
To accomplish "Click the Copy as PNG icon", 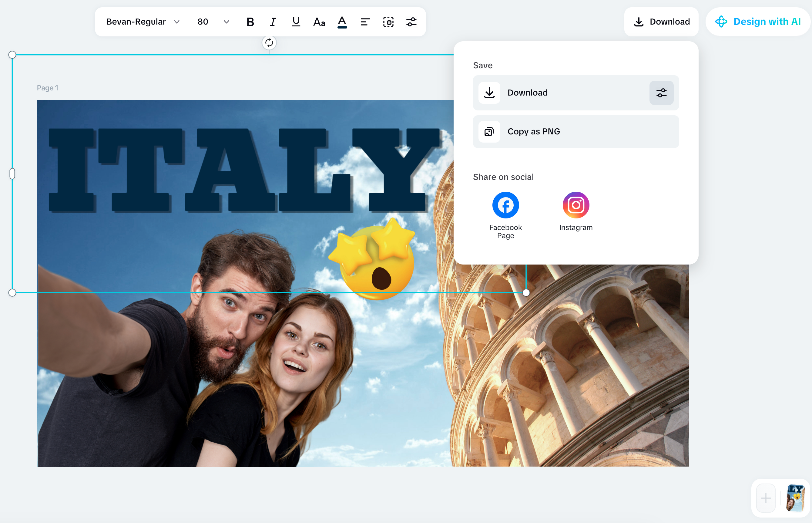I will coord(489,131).
